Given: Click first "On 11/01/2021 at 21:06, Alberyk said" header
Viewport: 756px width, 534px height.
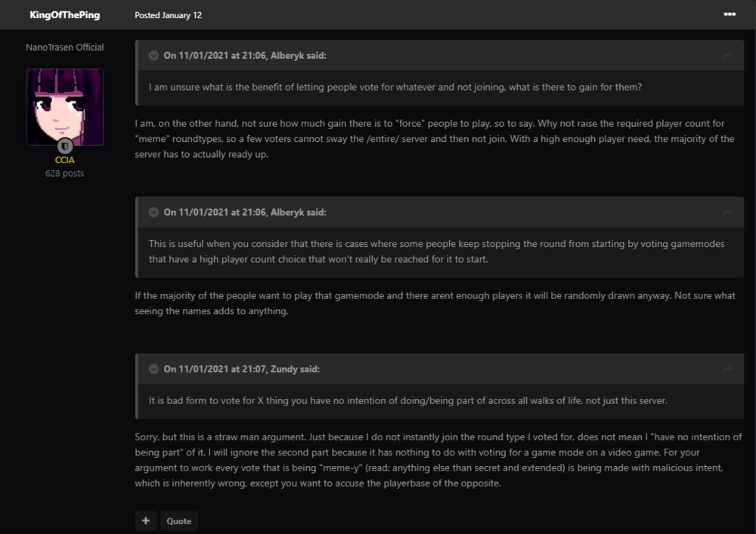Looking at the screenshot, I should [245, 56].
